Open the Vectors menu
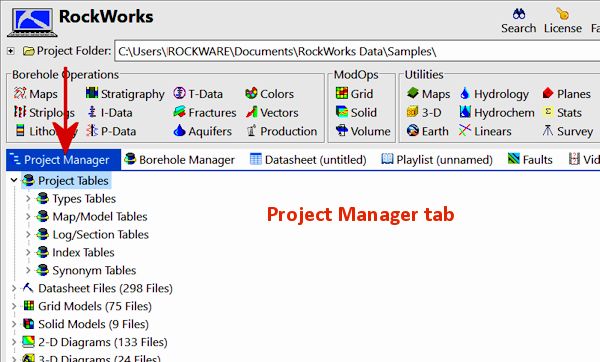The image size is (600, 362). [x=272, y=113]
